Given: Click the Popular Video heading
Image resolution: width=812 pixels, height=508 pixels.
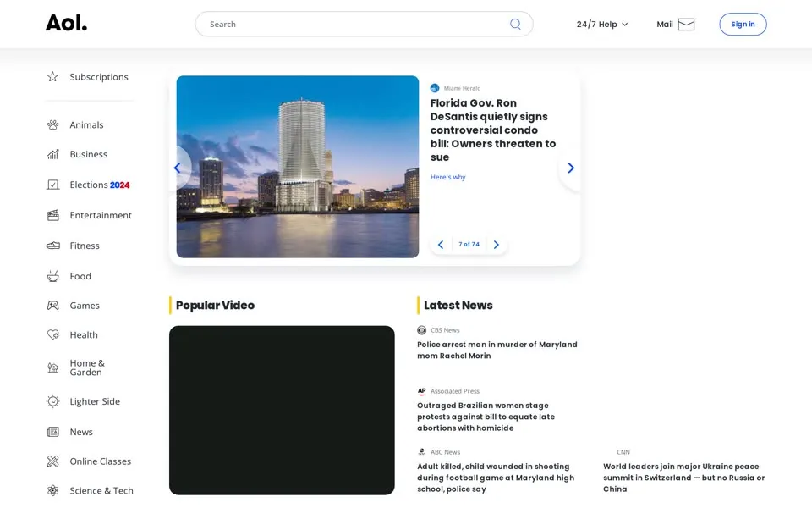Looking at the screenshot, I should [215, 306].
